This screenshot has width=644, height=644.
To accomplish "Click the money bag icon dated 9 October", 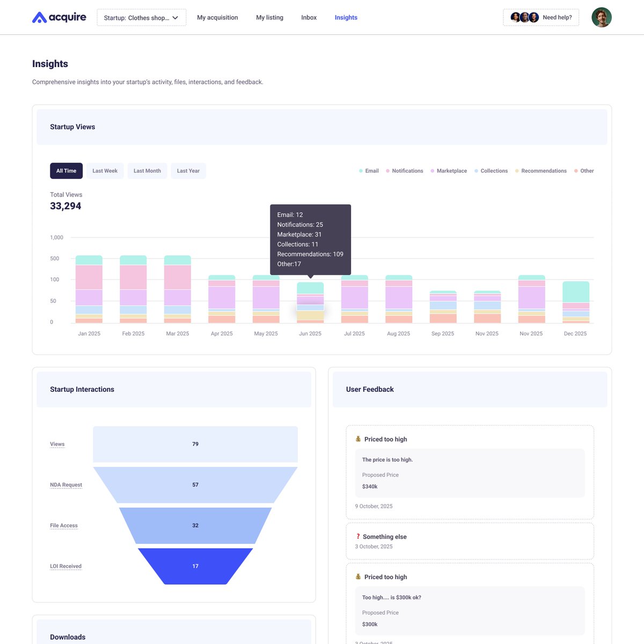I will pyautogui.click(x=358, y=439).
